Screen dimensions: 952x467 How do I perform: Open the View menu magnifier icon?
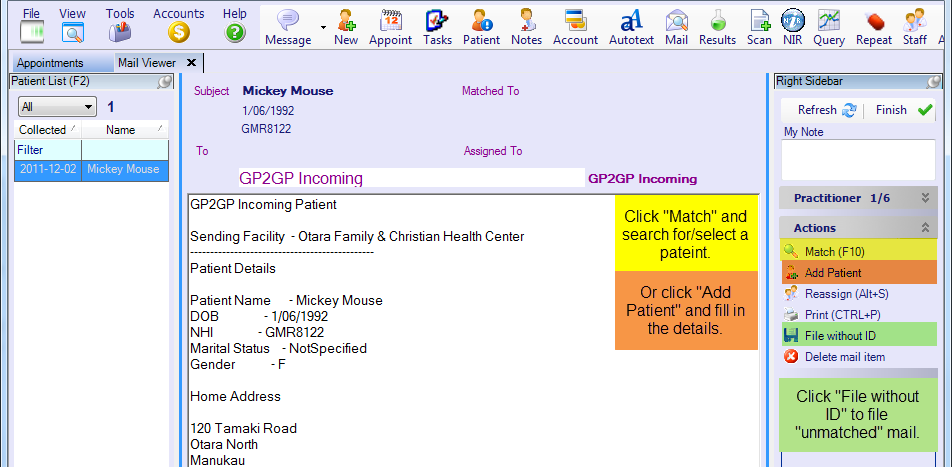tap(73, 32)
